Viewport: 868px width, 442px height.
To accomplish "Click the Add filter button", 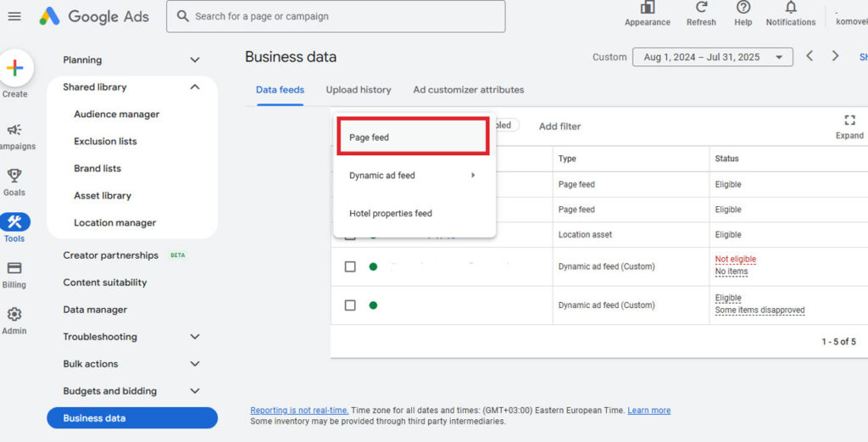I will (x=559, y=126).
